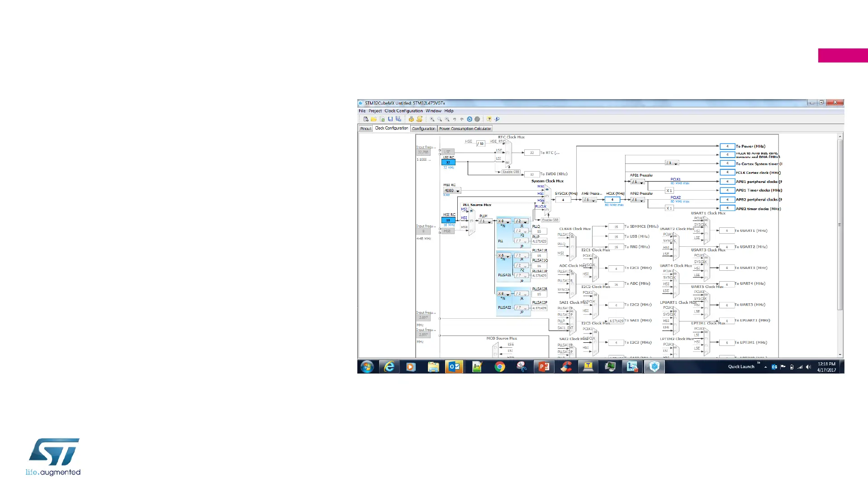Screen dimensions: 868x489
Task: Redo the clock change
Action: click(x=462, y=119)
